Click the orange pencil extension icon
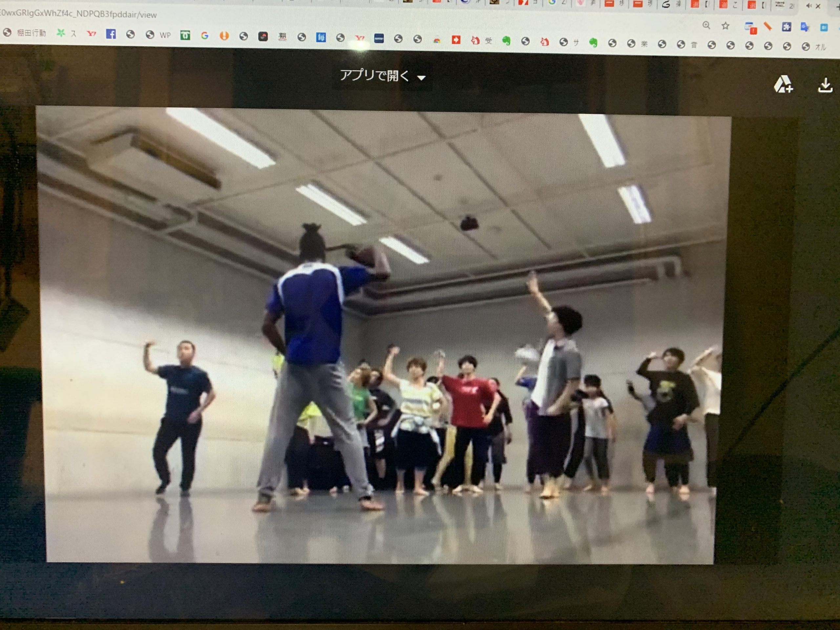The image size is (840, 630). tap(768, 27)
